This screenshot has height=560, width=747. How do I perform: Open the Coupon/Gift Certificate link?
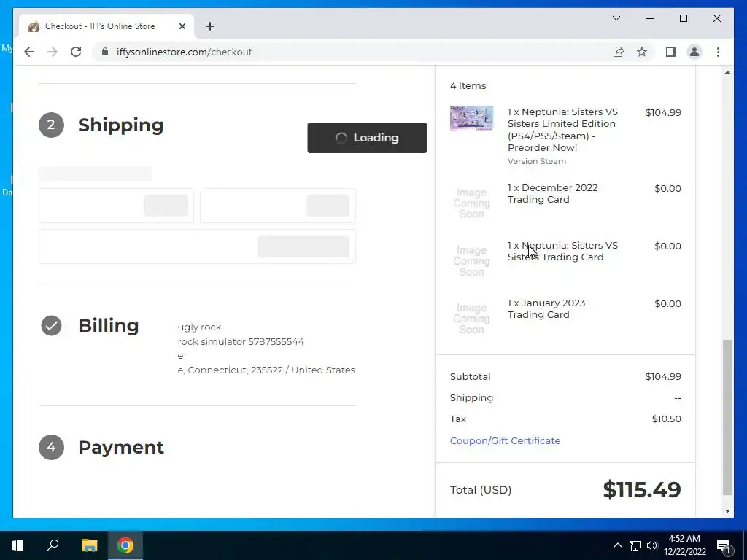tap(505, 440)
